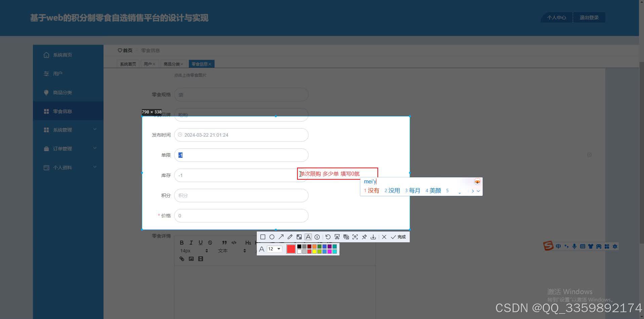Apply H1 heading in the editor
The image size is (644, 319).
coord(248,243)
